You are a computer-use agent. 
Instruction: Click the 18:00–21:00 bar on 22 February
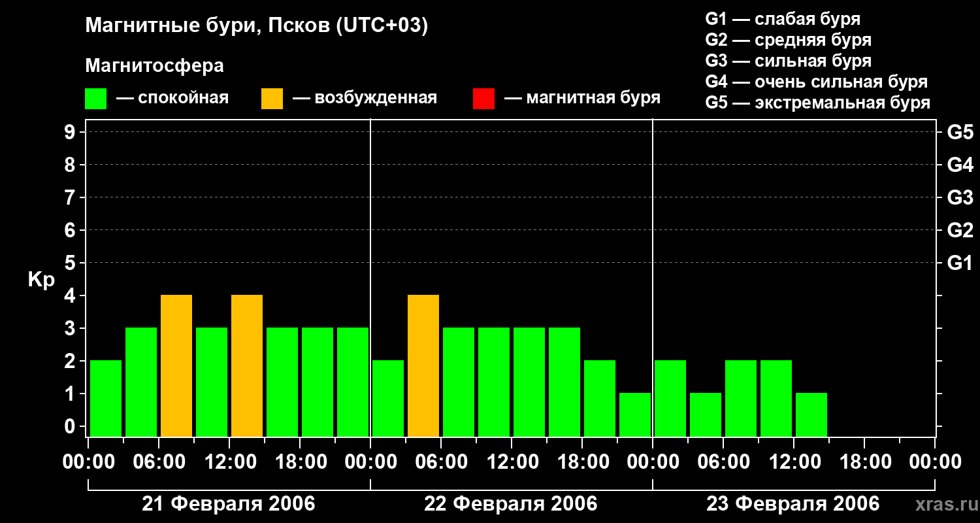[x=600, y=398]
